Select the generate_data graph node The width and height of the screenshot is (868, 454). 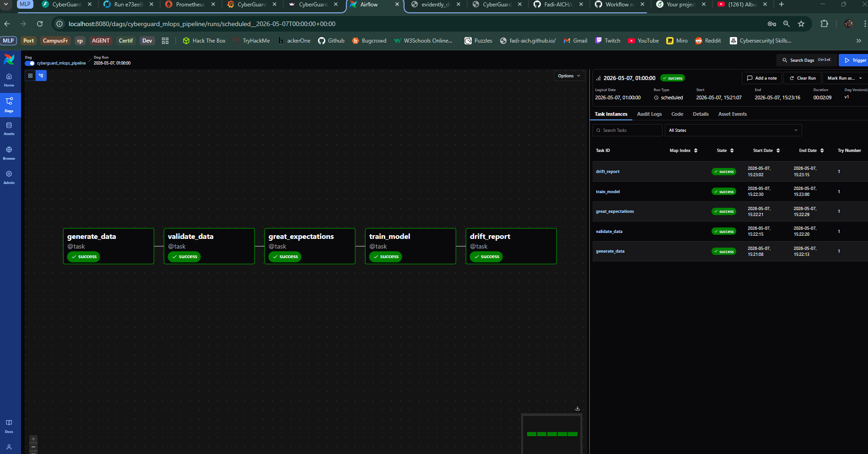click(108, 246)
